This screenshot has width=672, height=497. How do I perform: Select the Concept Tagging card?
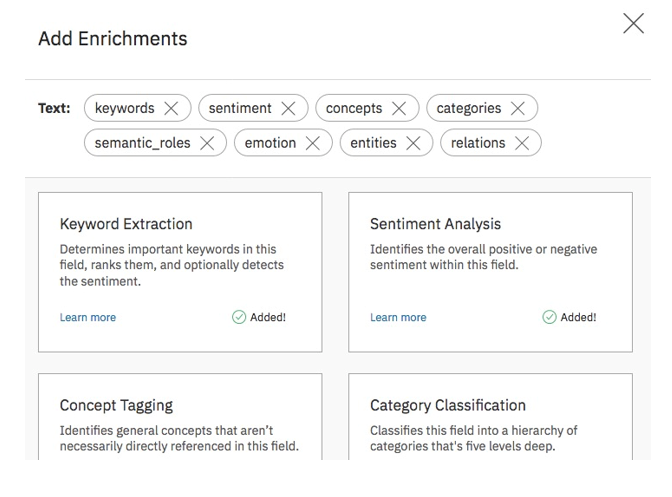(180, 416)
